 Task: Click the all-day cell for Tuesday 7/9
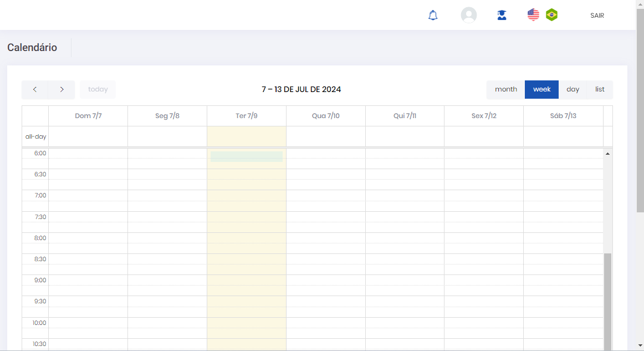(x=247, y=136)
